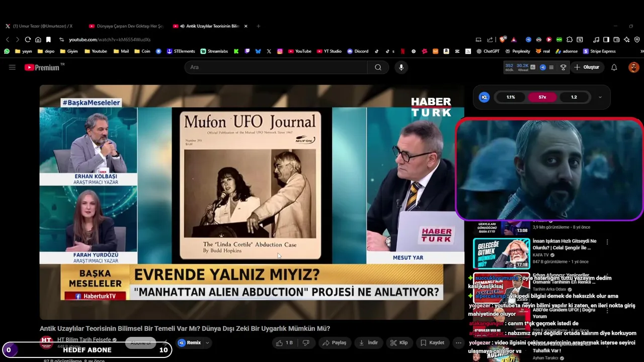Screen dimensions: 644x362
Task: Open the Stripe Express bookmark
Action: pos(599,51)
